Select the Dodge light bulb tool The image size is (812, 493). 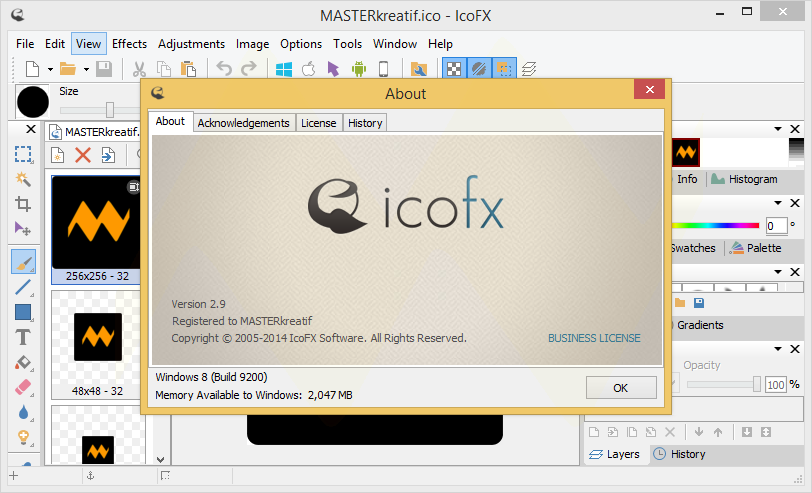click(23, 438)
